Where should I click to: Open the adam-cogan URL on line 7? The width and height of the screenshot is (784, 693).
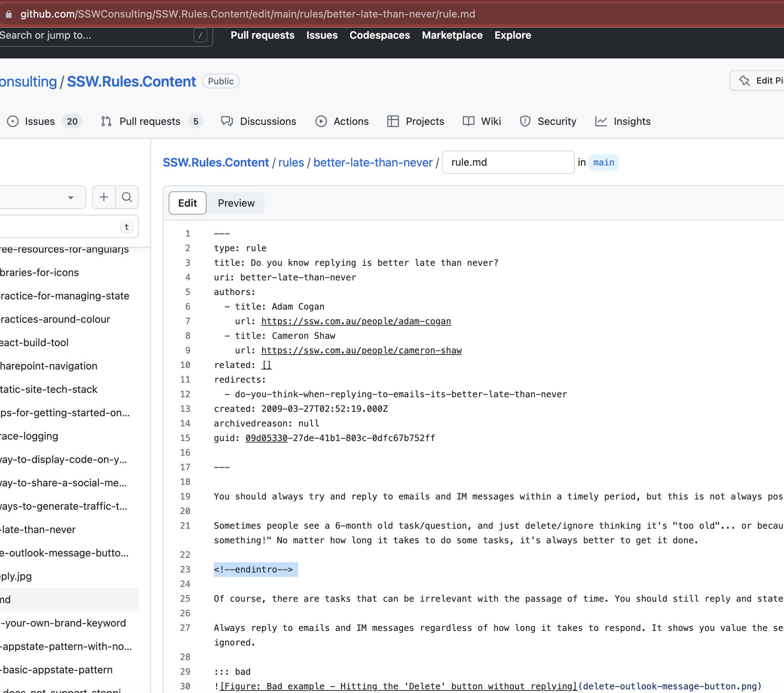coord(356,321)
